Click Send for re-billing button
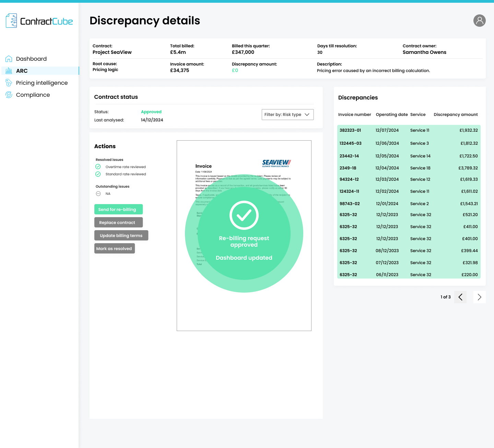 (118, 210)
